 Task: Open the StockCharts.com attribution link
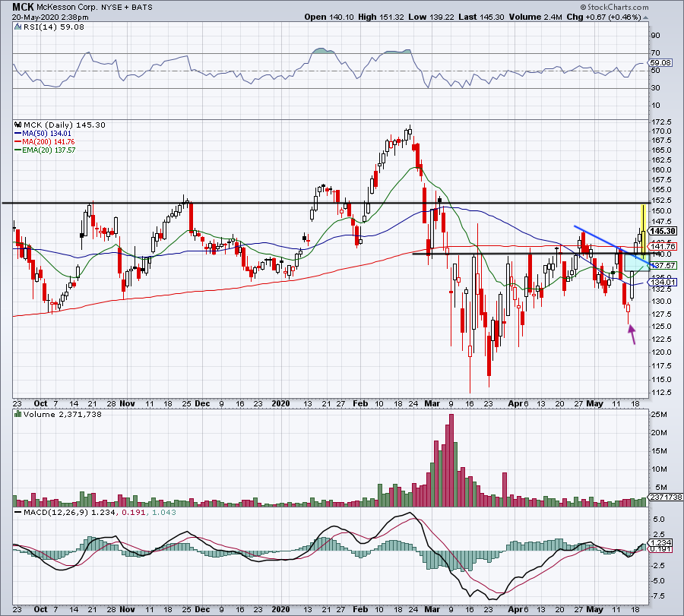click(618, 7)
